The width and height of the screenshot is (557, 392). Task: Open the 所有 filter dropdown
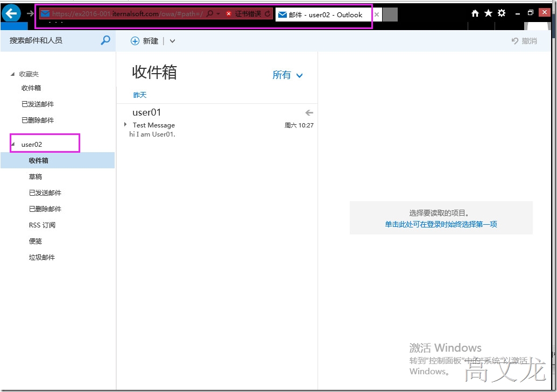click(287, 75)
